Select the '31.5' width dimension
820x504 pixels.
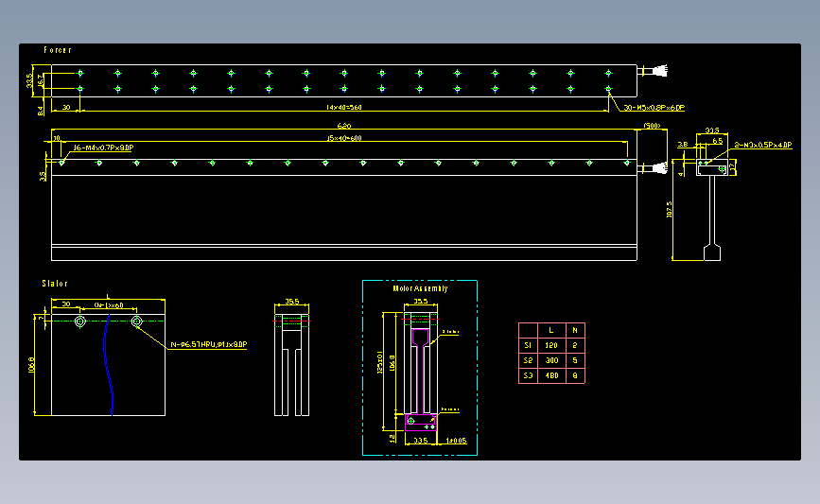pyautogui.click(x=712, y=130)
